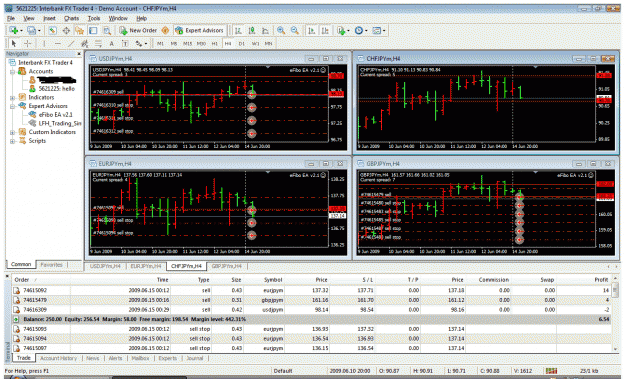This screenshot has width=625, height=379.
Task: Open the Tools menu
Action: [94, 18]
